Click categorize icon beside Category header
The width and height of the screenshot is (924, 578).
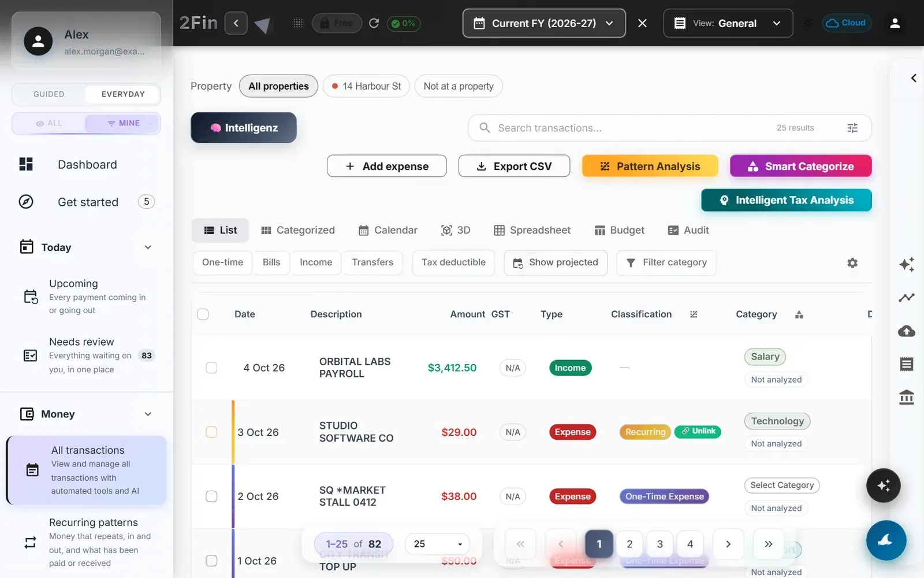tap(799, 314)
